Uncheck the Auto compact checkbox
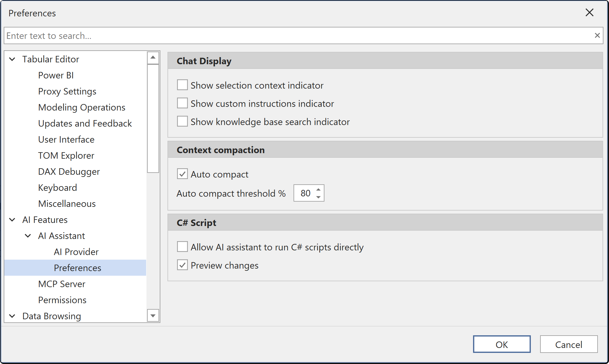 coord(182,174)
